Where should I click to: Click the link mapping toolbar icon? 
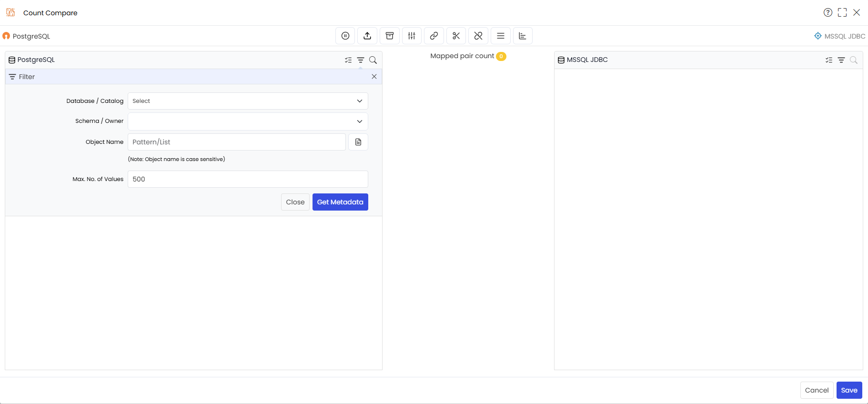(x=434, y=36)
